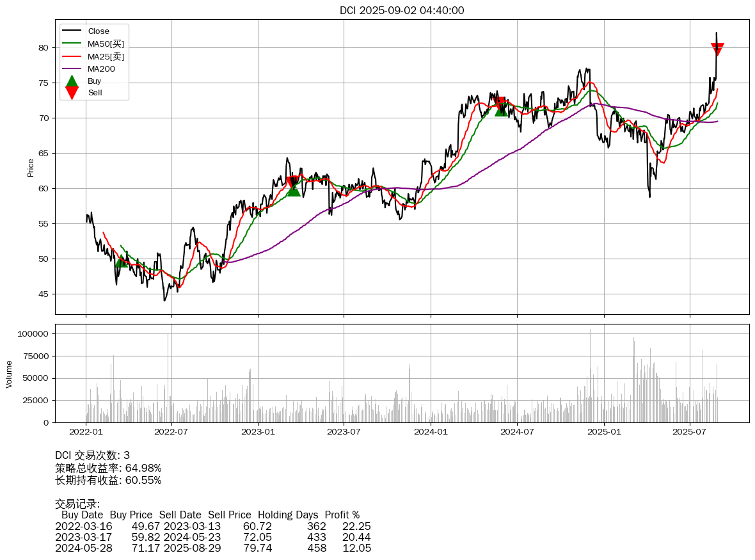Click the 2024-01 x-axis tick label

431,433
